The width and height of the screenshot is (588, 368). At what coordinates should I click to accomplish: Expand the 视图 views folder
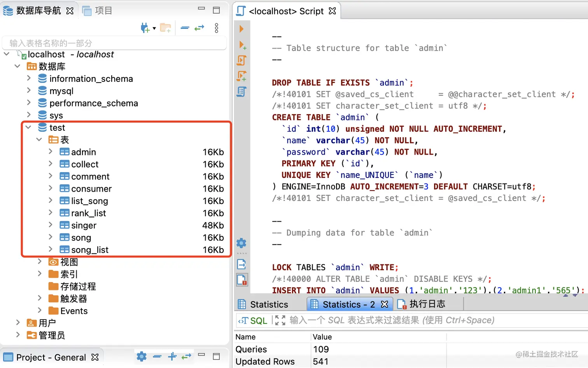(x=40, y=262)
